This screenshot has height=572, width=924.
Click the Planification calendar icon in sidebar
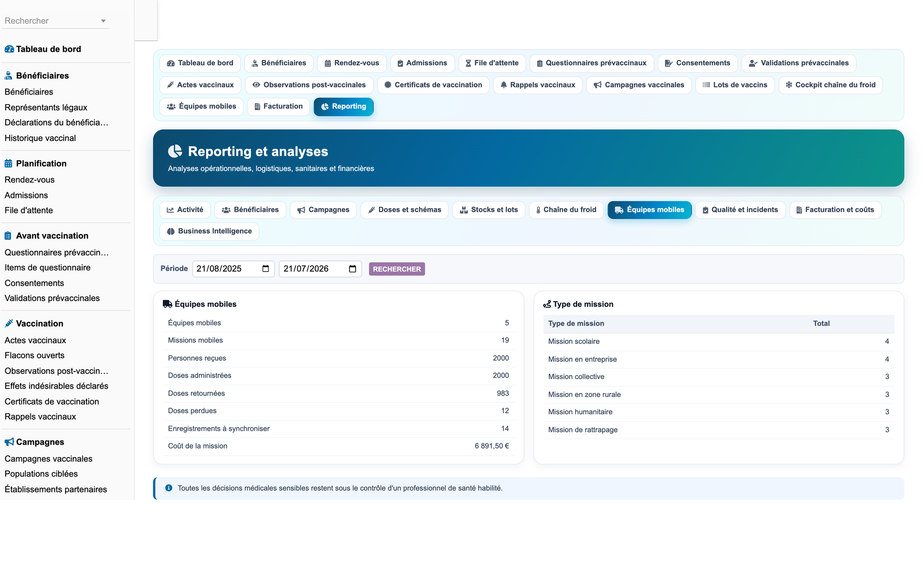pyautogui.click(x=9, y=163)
